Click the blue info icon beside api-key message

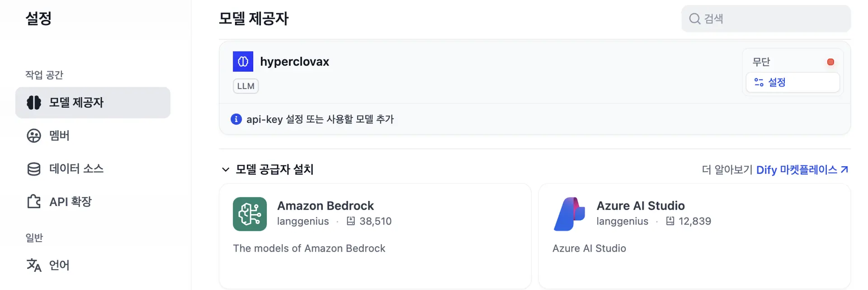pyautogui.click(x=236, y=119)
